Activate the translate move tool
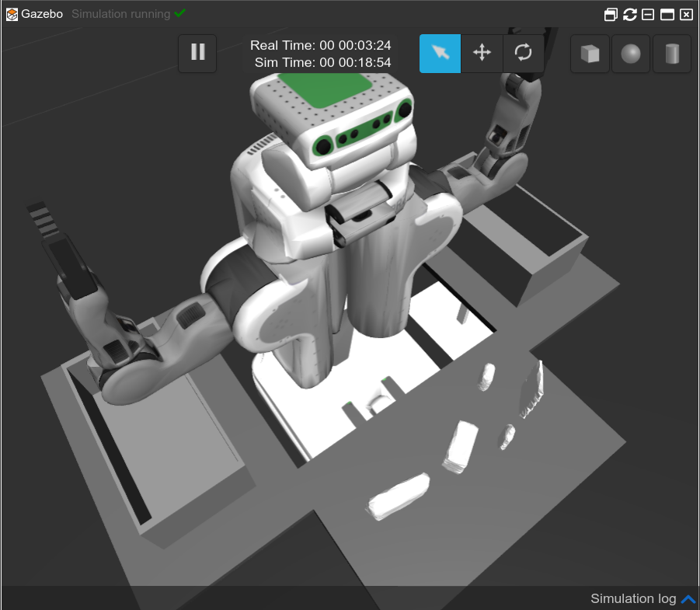 click(x=482, y=53)
